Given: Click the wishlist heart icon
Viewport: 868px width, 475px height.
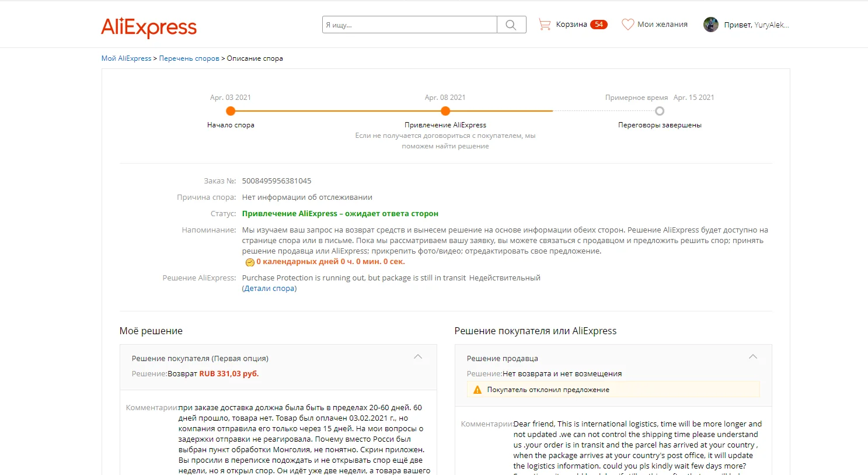Looking at the screenshot, I should pyautogui.click(x=628, y=25).
